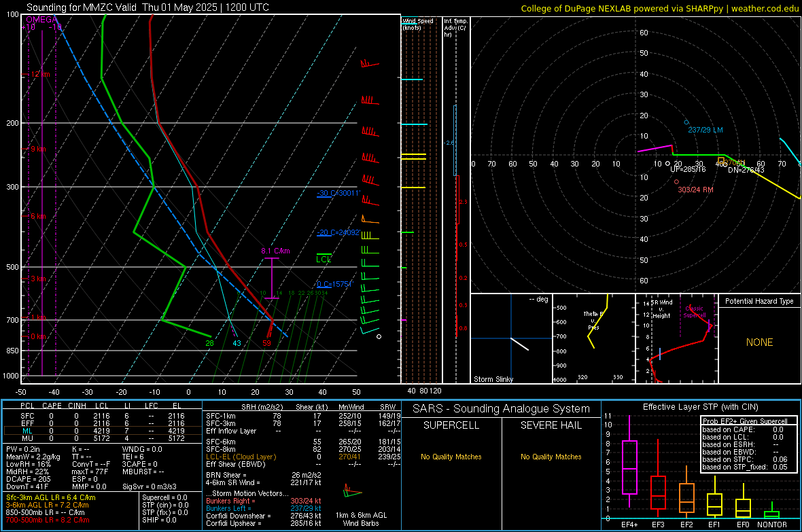Select the 8.1 C/km lapse rate label

tap(275, 251)
